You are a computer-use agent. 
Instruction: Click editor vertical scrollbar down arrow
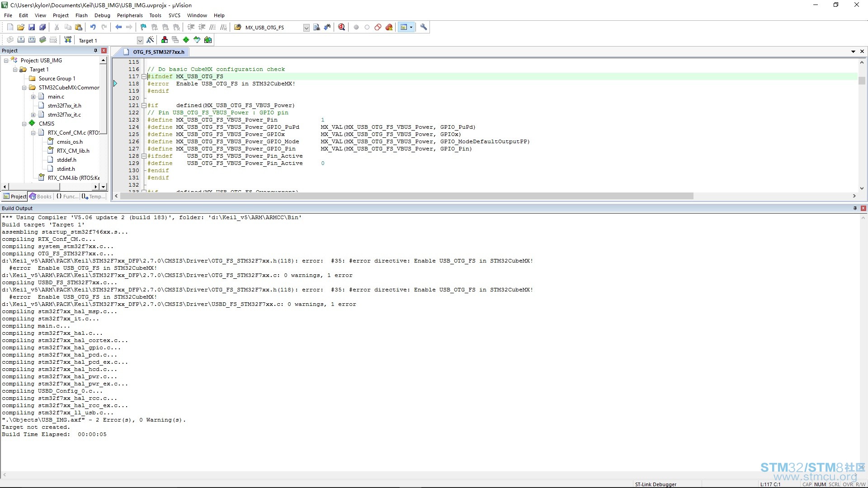coord(862,188)
